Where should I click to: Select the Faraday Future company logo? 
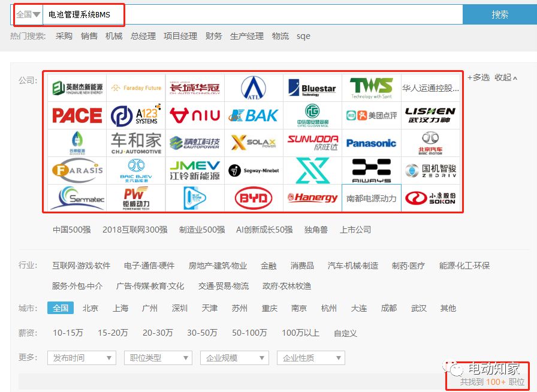(136, 88)
